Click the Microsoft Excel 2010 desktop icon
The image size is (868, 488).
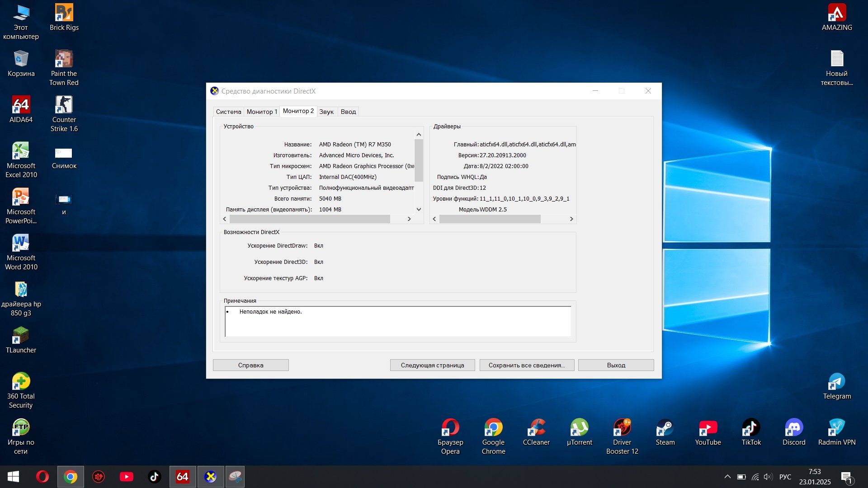[x=21, y=160]
